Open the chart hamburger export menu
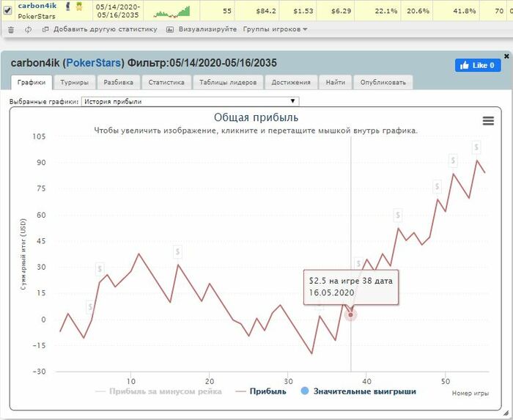The image size is (513, 420). pyautogui.click(x=488, y=121)
